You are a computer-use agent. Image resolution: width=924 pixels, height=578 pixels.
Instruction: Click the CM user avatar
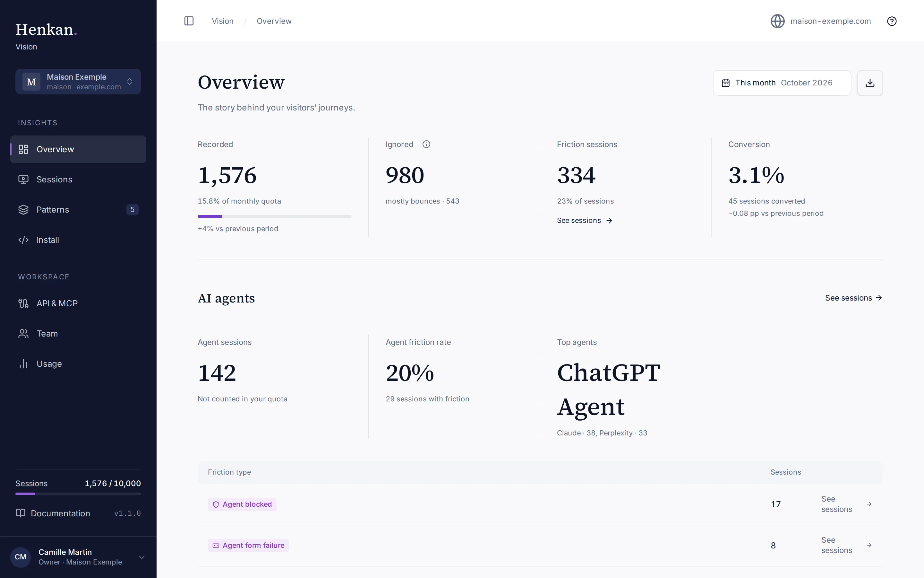[21, 557]
